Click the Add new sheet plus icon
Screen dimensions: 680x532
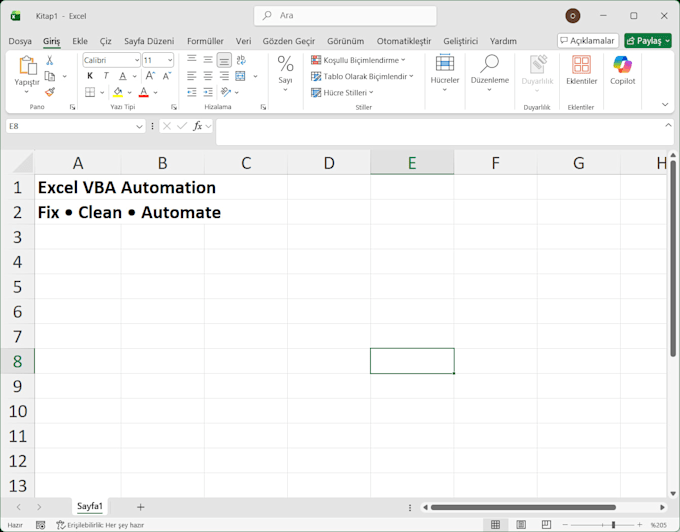coord(140,507)
